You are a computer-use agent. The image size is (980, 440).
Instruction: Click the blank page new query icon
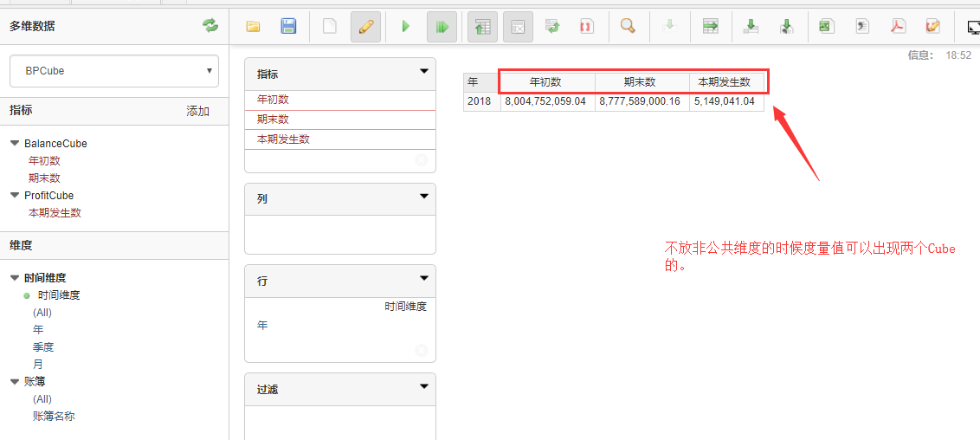pos(329,27)
